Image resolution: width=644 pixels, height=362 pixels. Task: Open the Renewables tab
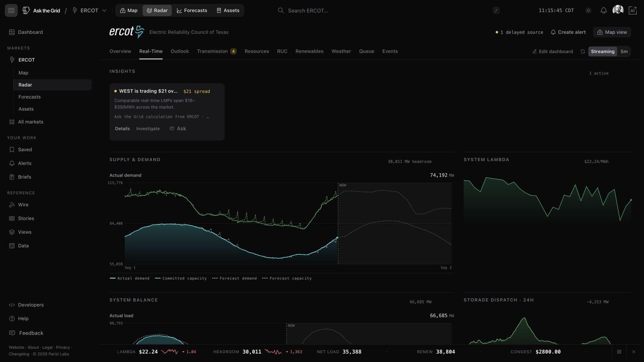coord(309,51)
